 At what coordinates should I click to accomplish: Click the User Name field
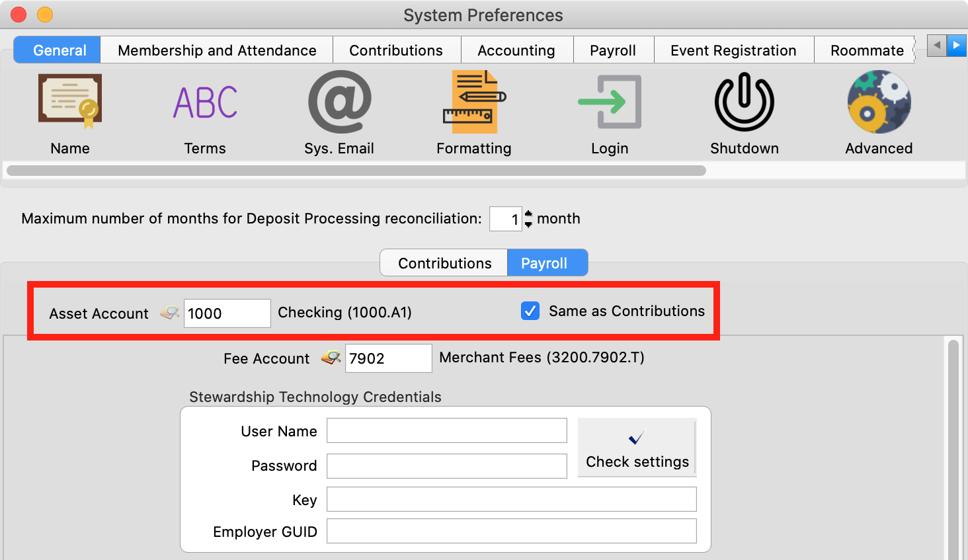pyautogui.click(x=446, y=430)
